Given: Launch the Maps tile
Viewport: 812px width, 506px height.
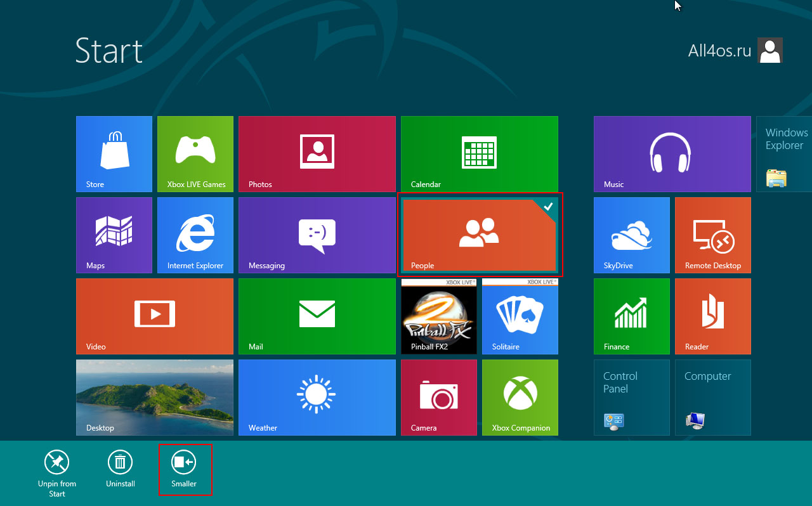Looking at the screenshot, I should click(114, 235).
